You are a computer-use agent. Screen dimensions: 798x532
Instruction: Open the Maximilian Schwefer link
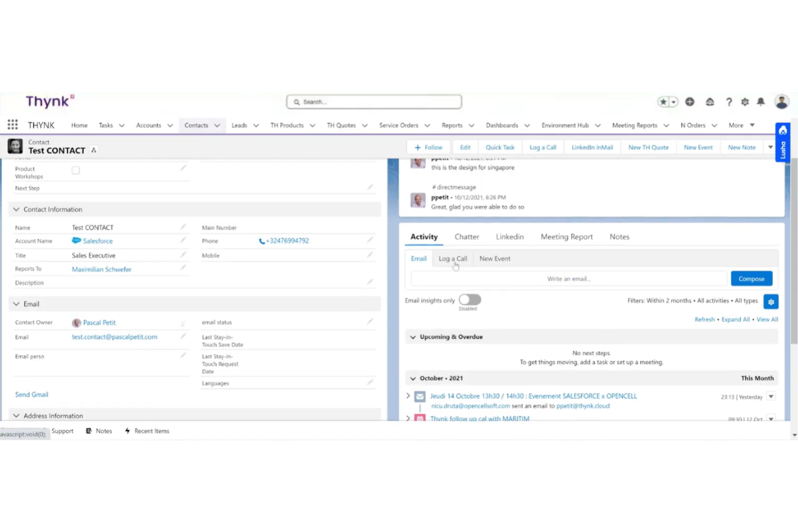point(101,269)
